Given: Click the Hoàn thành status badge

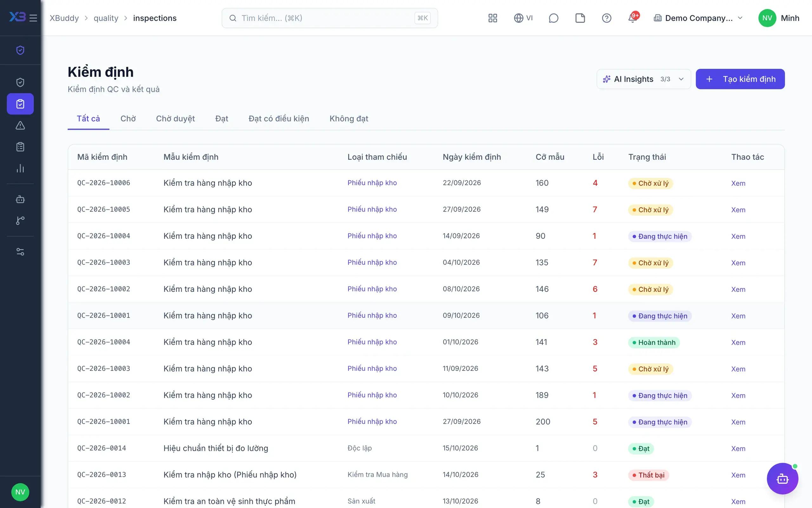Looking at the screenshot, I should click(654, 342).
